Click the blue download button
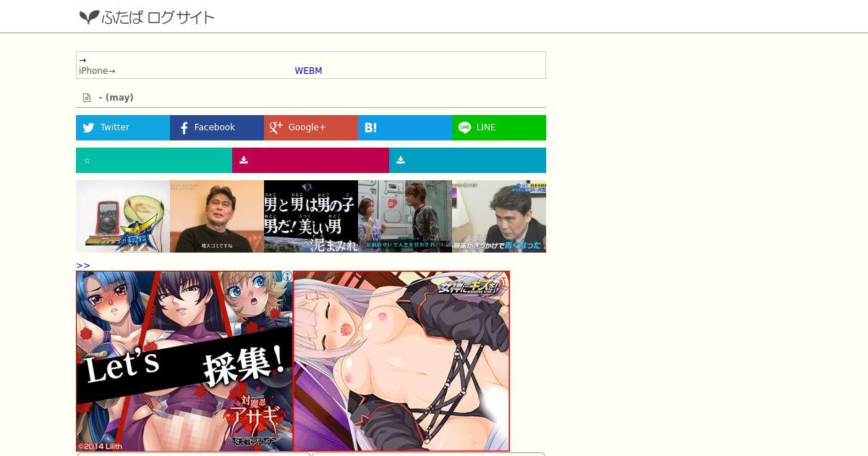The height and width of the screenshot is (456, 868). click(467, 161)
